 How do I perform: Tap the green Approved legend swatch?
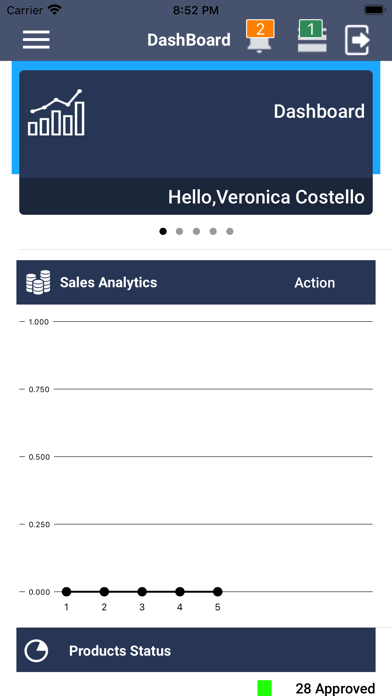tap(265, 688)
